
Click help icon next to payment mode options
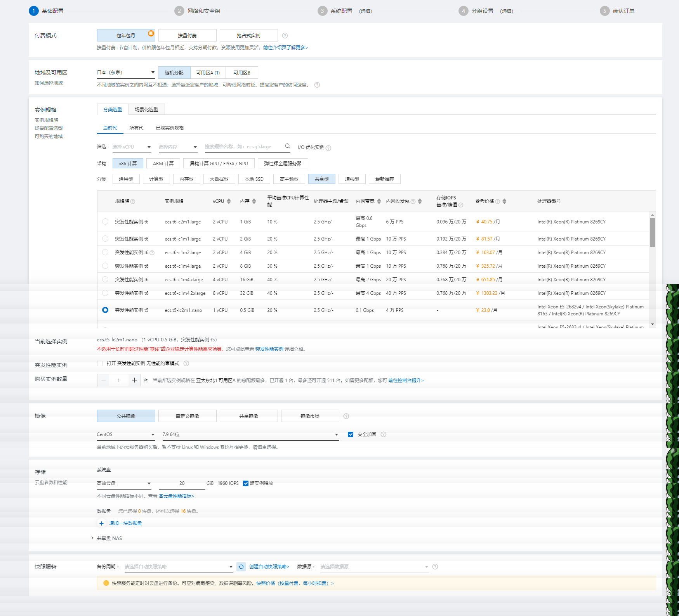point(285,36)
